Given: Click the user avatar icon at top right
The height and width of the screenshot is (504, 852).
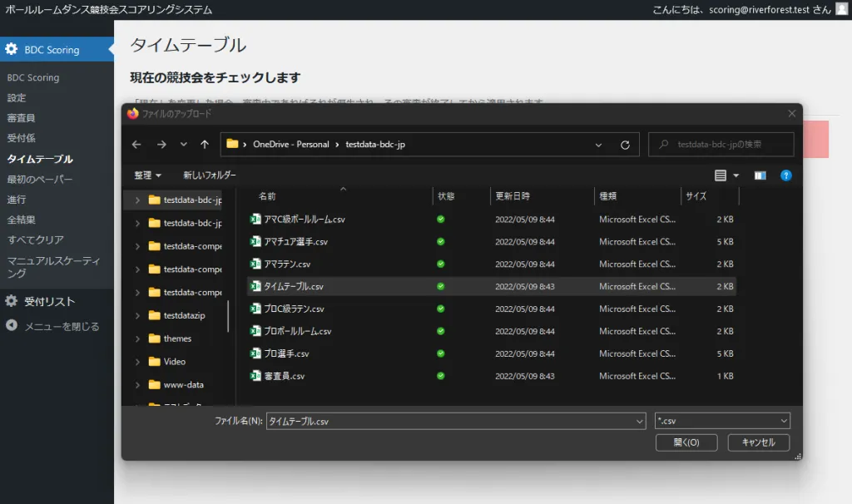Looking at the screenshot, I should 842,9.
